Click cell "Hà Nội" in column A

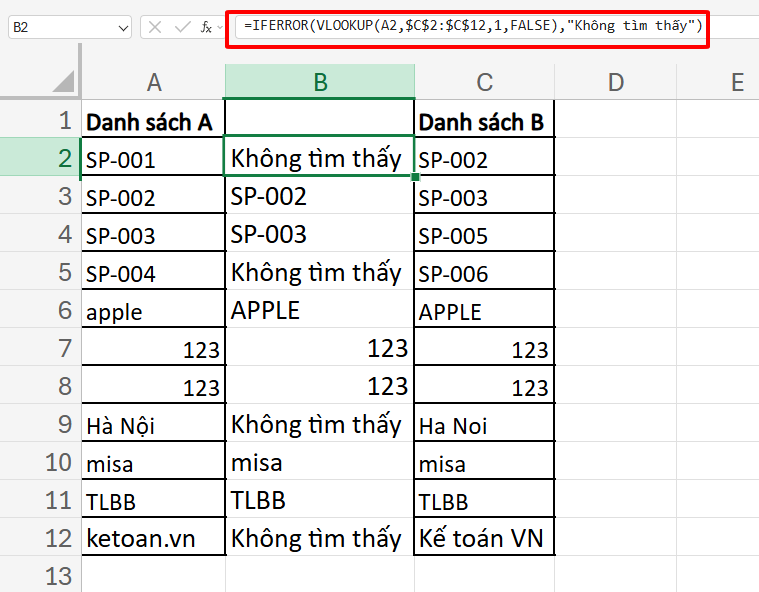coord(153,423)
